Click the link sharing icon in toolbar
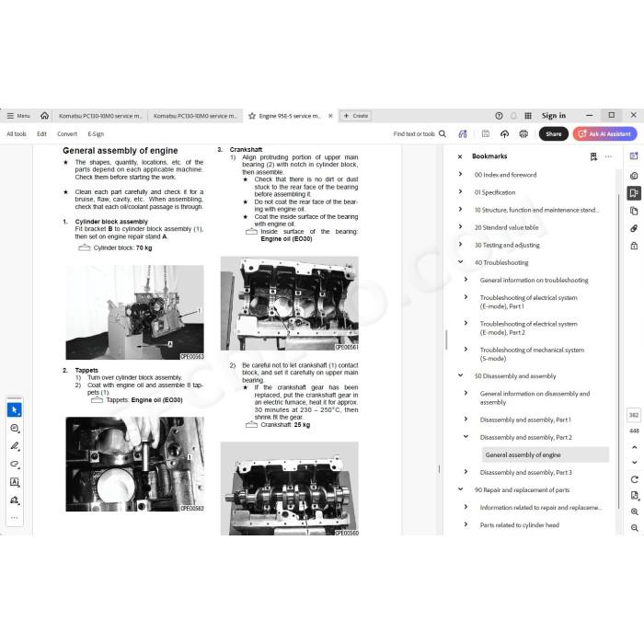Viewport: 644px width, 644px height. pos(463,134)
